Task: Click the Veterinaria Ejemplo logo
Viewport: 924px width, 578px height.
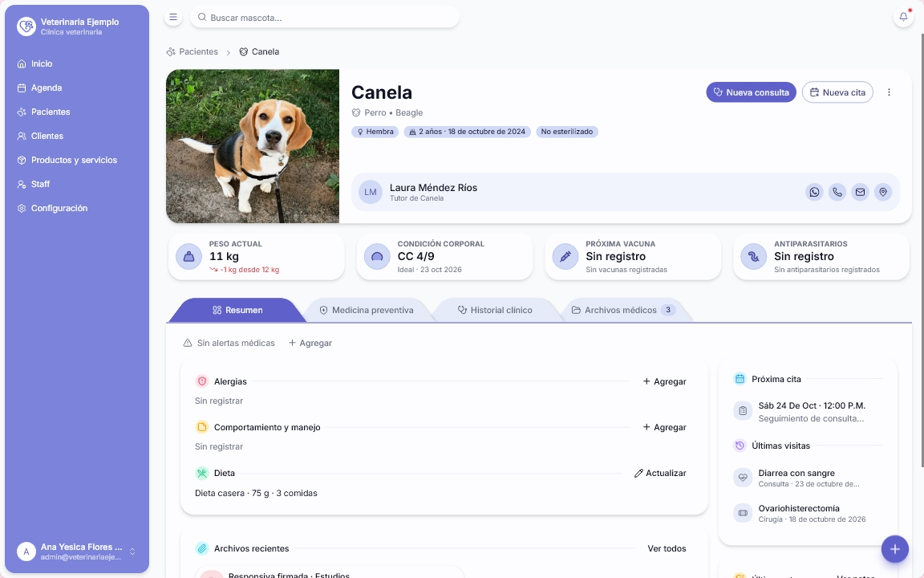Action: tap(26, 26)
